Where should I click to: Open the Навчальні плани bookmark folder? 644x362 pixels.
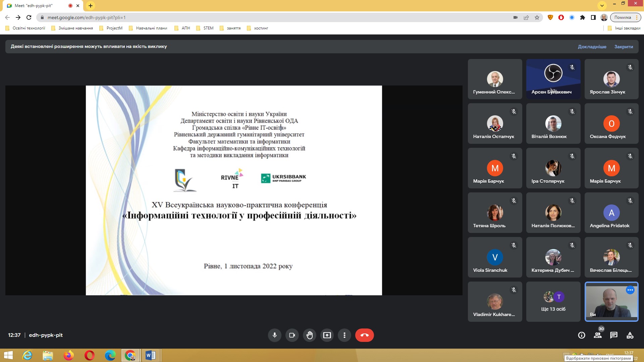pos(148,28)
